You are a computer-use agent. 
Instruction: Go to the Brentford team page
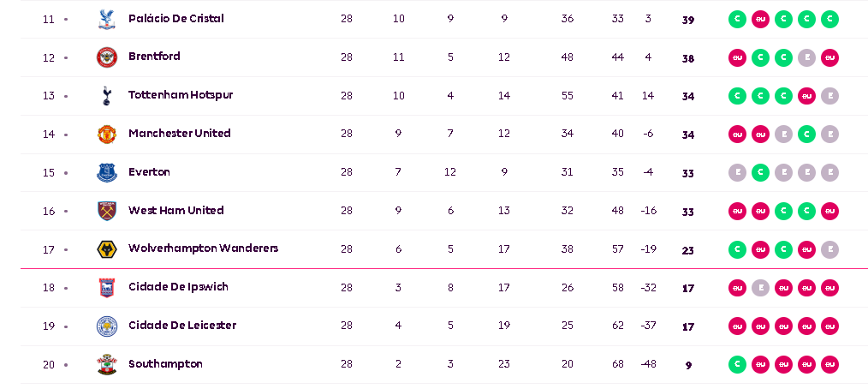click(x=154, y=57)
